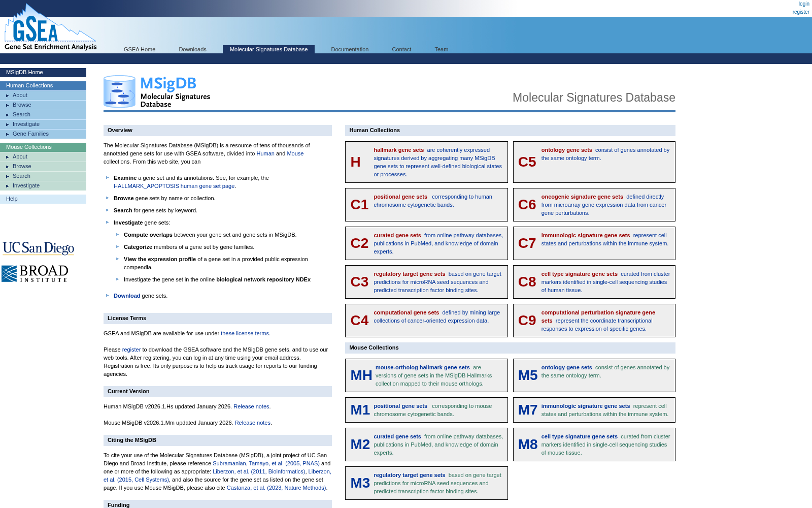This screenshot has width=812, height=508.
Task: Open Search under Mouse Collections
Action: pos(43,176)
